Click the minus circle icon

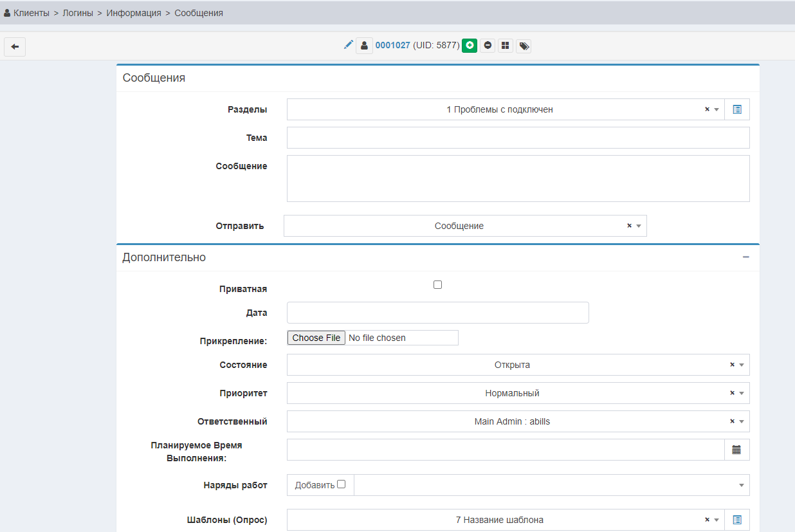[488, 46]
